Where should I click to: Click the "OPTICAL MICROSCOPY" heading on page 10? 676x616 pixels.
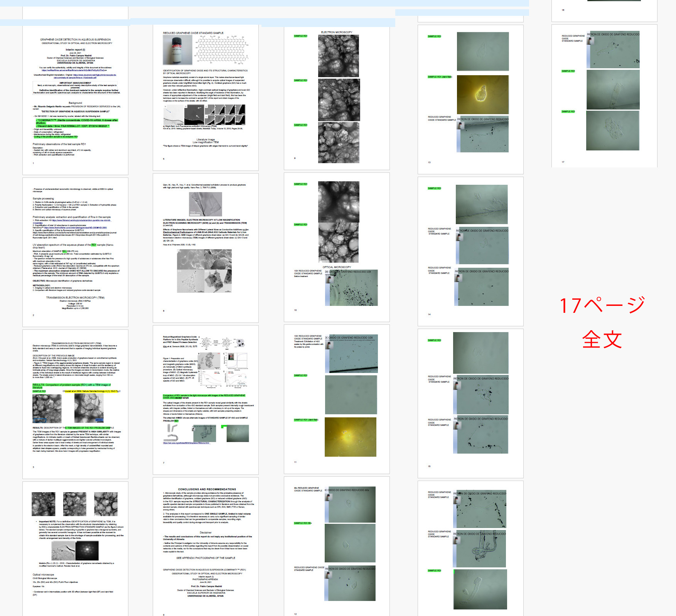tap(337, 267)
